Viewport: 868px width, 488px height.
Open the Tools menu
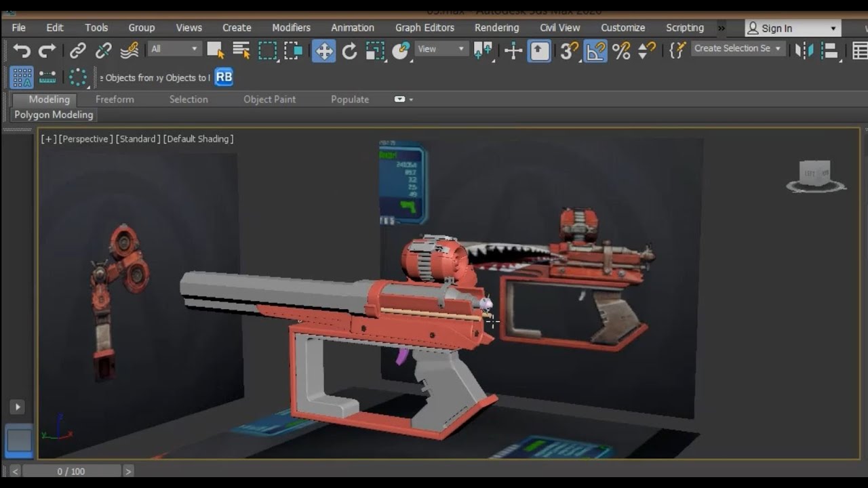(96, 28)
